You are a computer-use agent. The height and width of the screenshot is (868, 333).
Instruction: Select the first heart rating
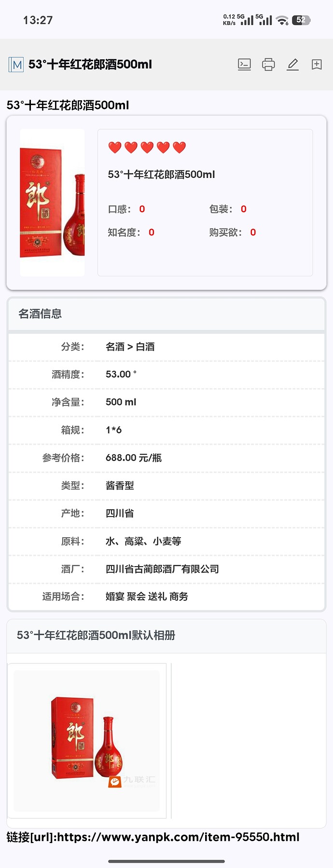[115, 147]
